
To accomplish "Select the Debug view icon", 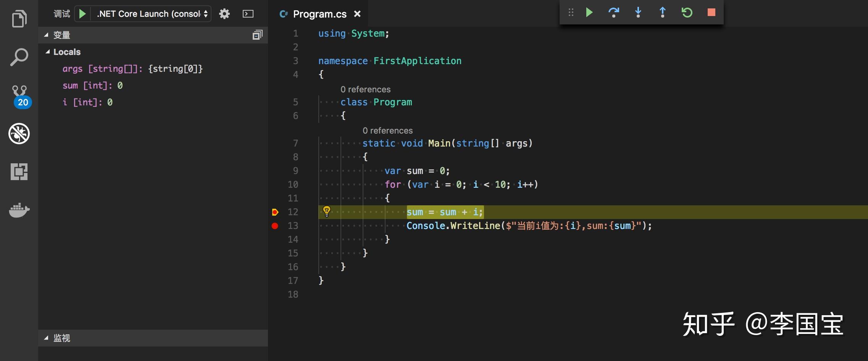I will 19,134.
